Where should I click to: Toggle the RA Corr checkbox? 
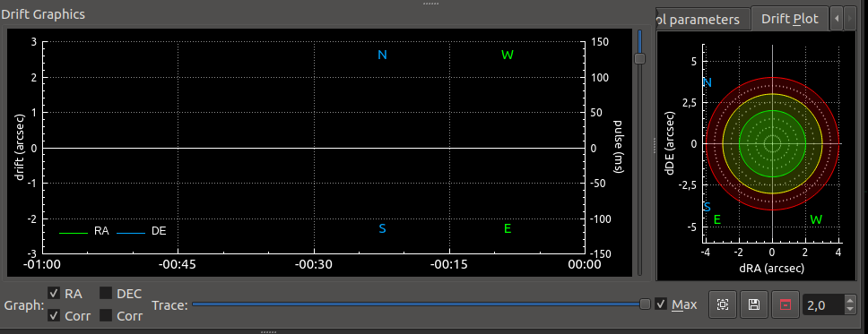coord(54,316)
